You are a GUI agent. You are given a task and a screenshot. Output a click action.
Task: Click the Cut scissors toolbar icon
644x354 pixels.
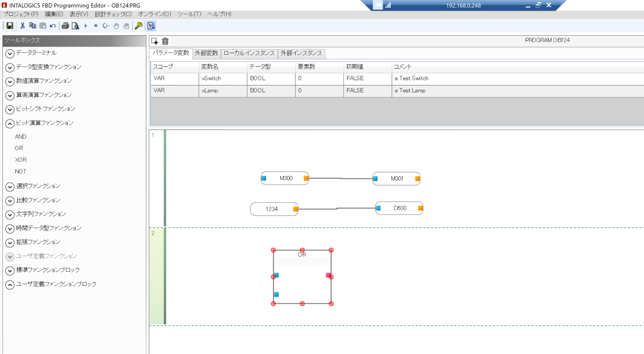(22, 26)
